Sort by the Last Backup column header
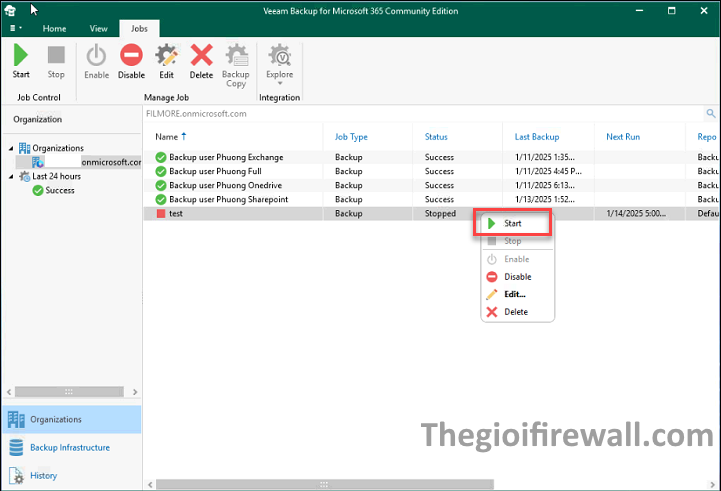Screen dimensions: 721x491 (x=537, y=137)
